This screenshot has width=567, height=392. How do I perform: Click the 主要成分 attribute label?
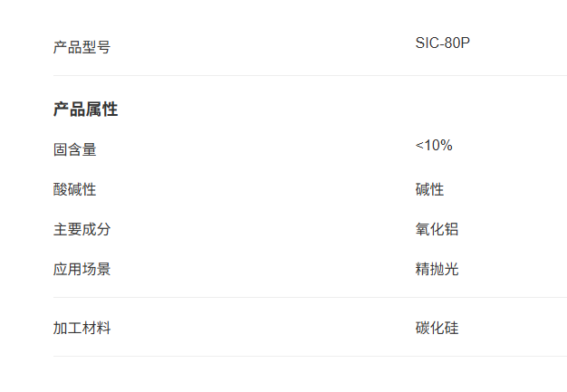click(x=82, y=229)
